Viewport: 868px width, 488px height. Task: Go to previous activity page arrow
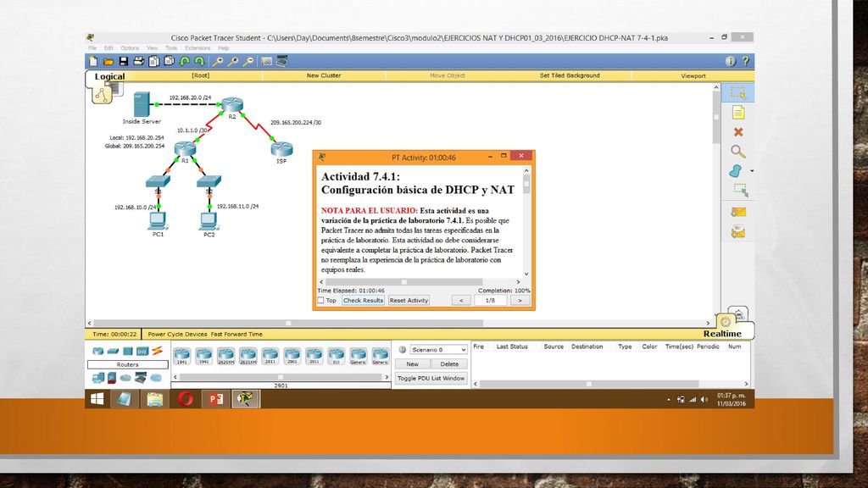click(x=461, y=301)
